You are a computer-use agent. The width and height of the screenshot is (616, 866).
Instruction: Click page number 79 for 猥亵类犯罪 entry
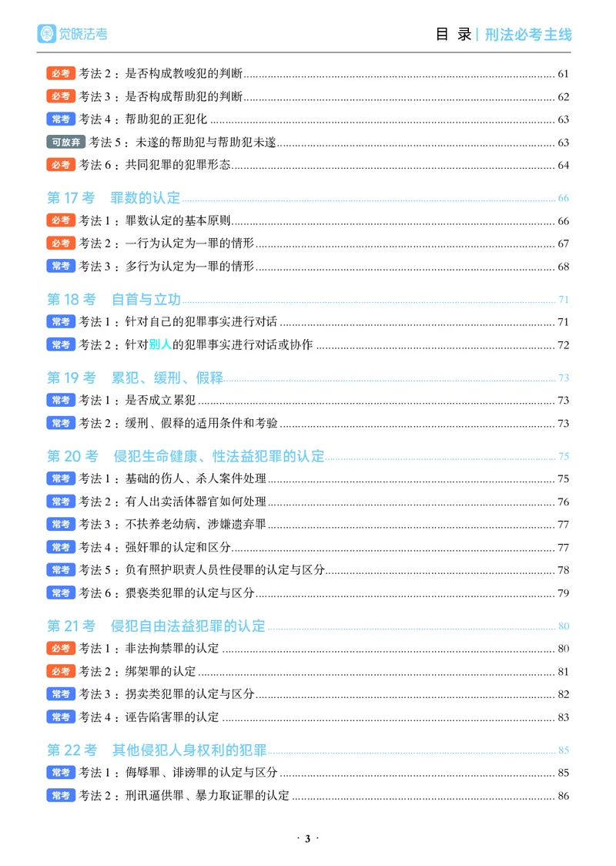pos(563,593)
